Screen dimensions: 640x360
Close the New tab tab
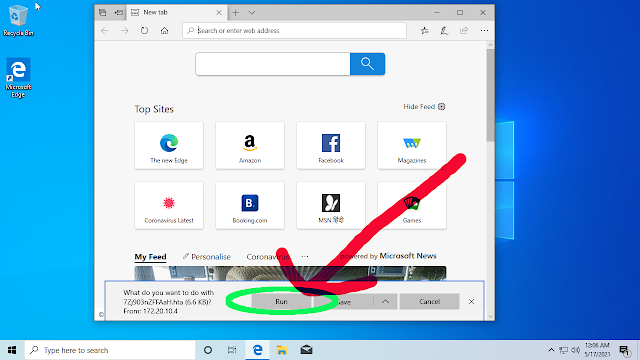coord(219,13)
